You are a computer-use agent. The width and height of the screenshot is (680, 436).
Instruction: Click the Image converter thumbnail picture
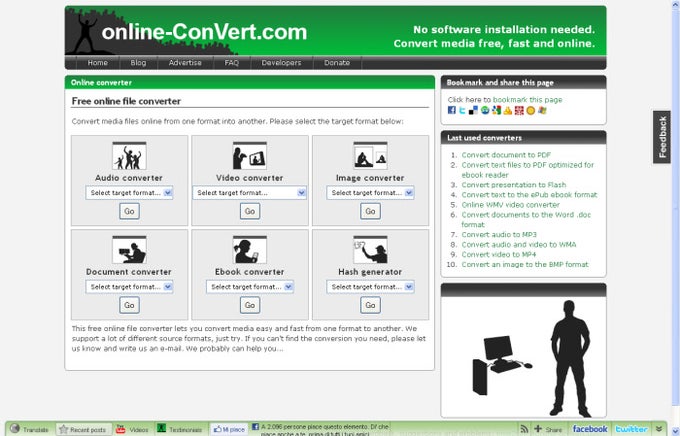(x=370, y=156)
